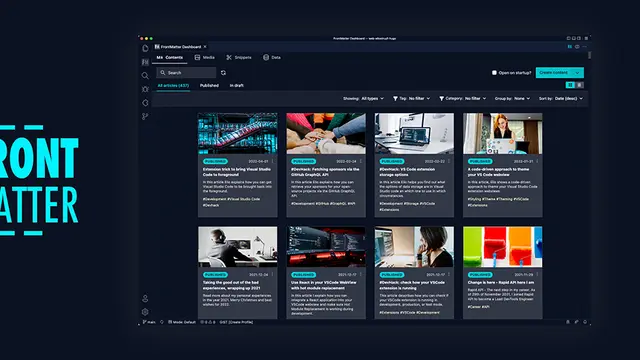Click the PUBLISHED badge on 'Taking the good' card

(215, 275)
